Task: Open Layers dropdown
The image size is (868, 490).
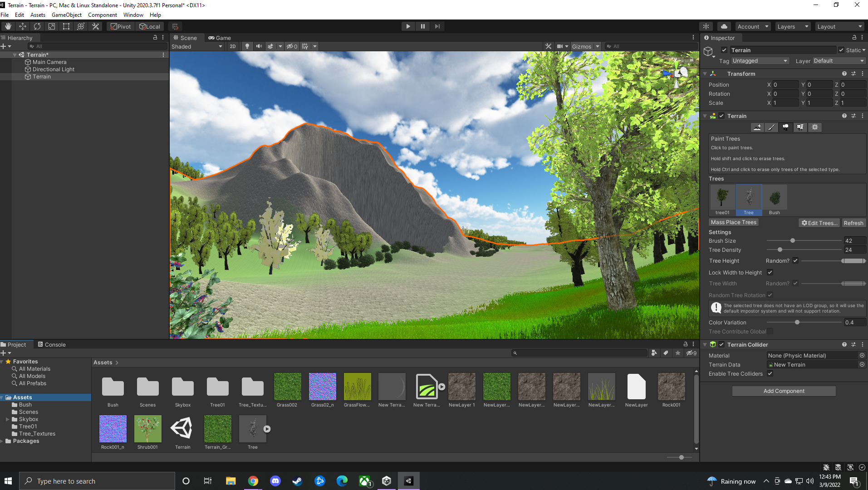Action: pyautogui.click(x=792, y=26)
